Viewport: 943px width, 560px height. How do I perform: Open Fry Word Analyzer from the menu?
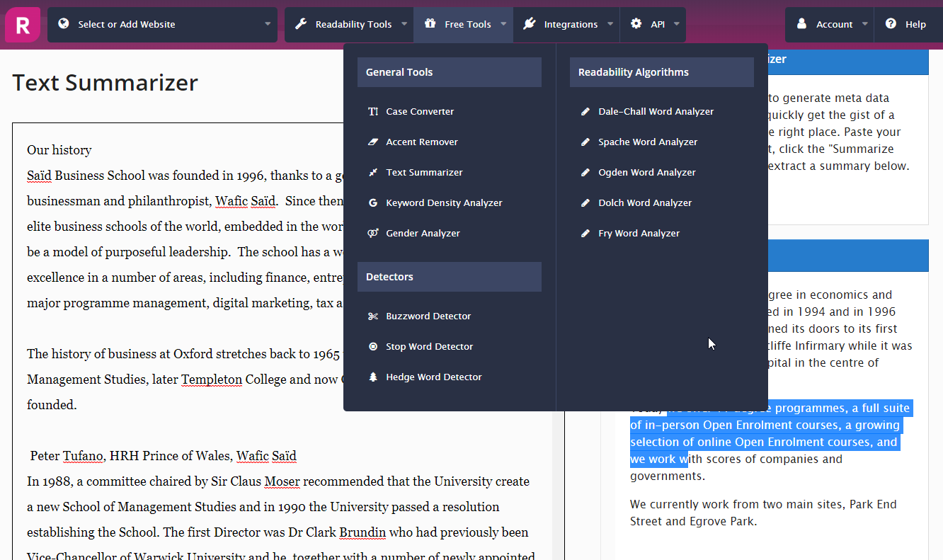click(x=662, y=233)
